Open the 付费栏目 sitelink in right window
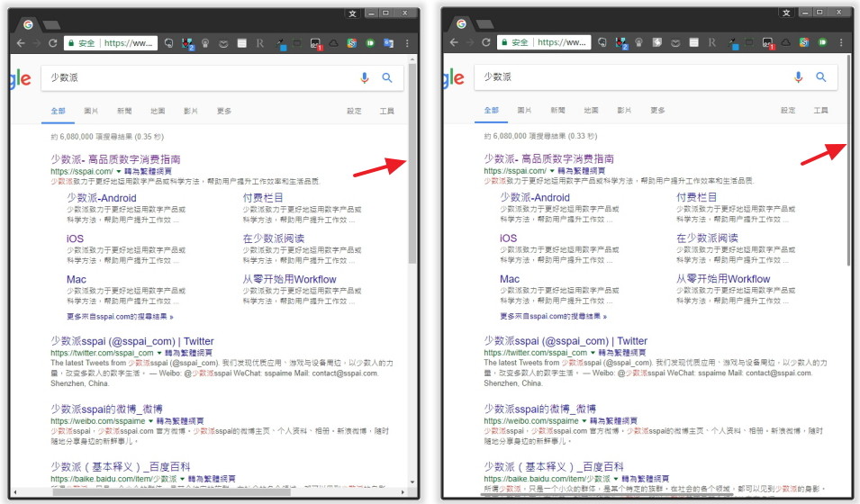 point(697,197)
